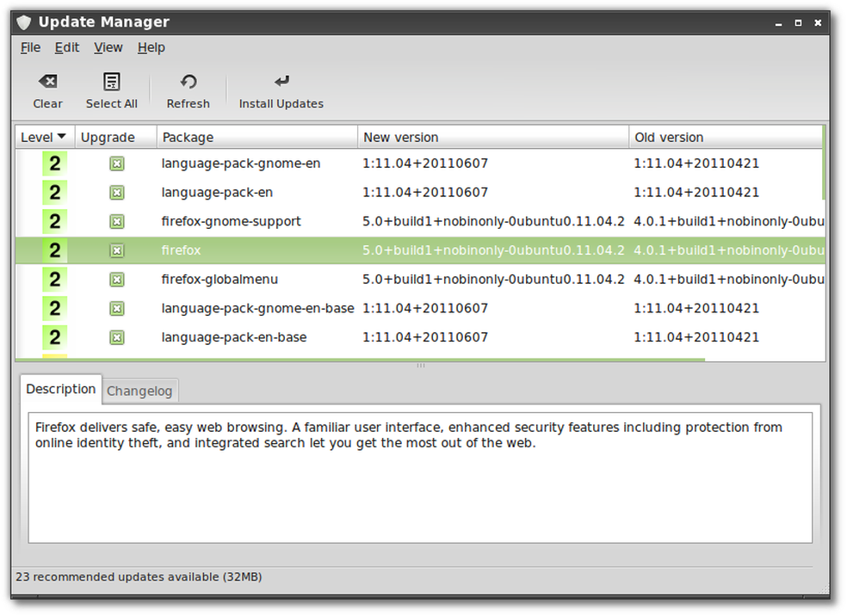Disable the upgrade checkbox for firefox-gnome-support
Viewport: 847px width, 616px height.
tap(115, 221)
